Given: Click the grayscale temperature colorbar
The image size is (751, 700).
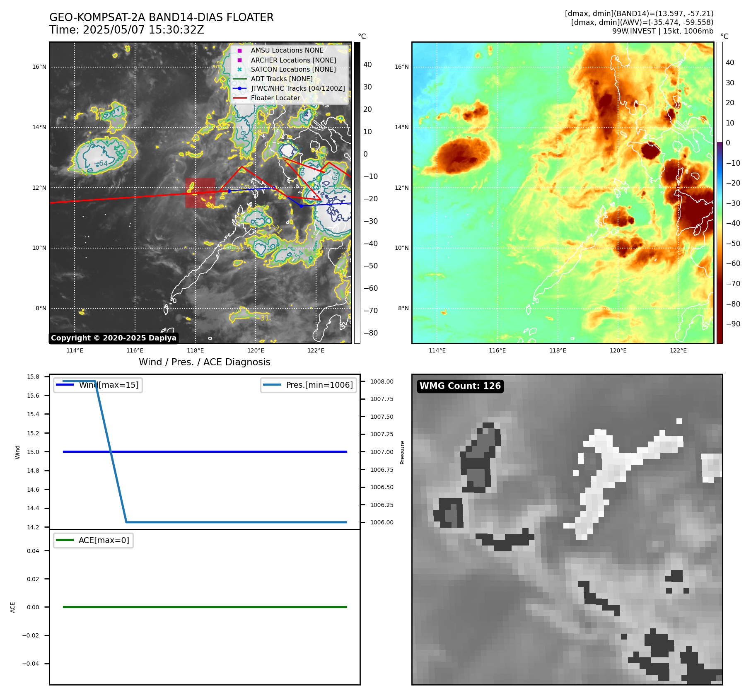Looking at the screenshot, I should [357, 193].
